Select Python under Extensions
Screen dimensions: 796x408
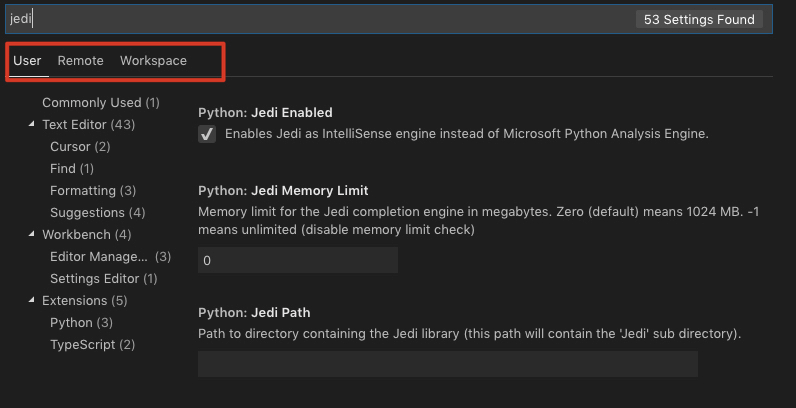pyautogui.click(x=81, y=323)
